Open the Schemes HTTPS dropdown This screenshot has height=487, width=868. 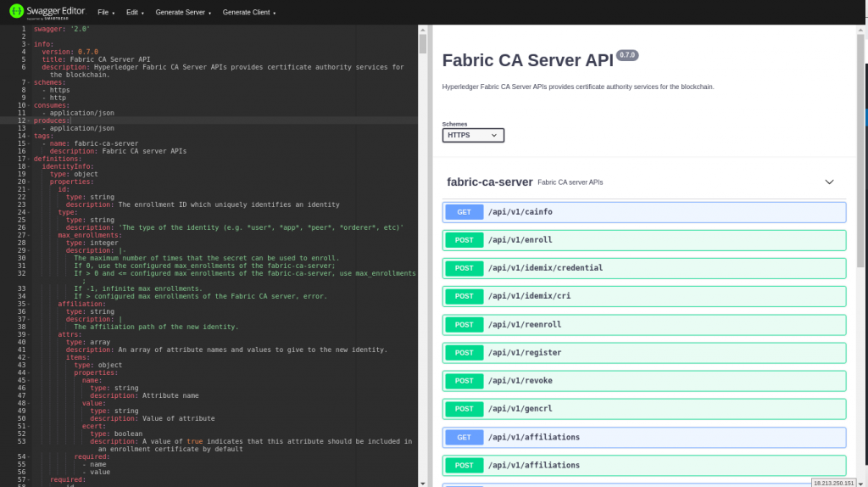tap(473, 135)
